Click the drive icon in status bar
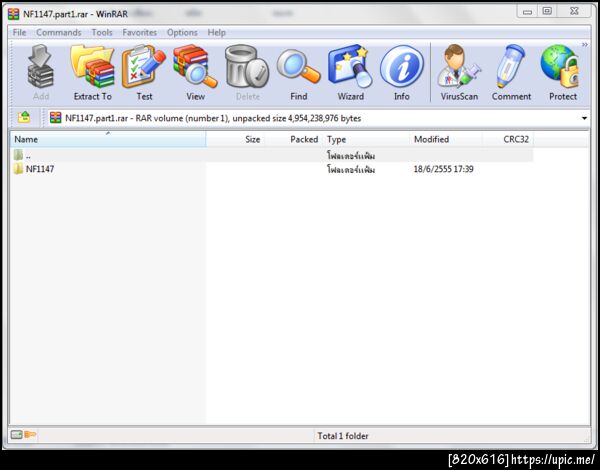This screenshot has height=470, width=600. [x=16, y=435]
